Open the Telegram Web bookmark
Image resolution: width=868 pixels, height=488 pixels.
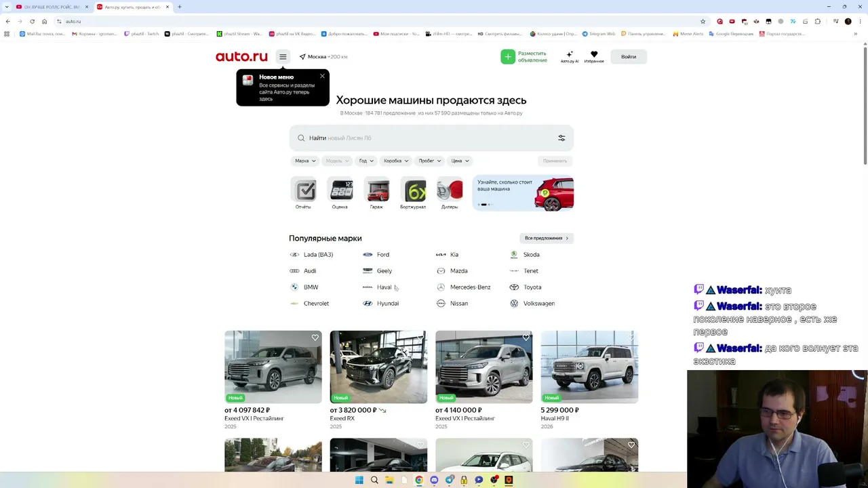click(598, 33)
